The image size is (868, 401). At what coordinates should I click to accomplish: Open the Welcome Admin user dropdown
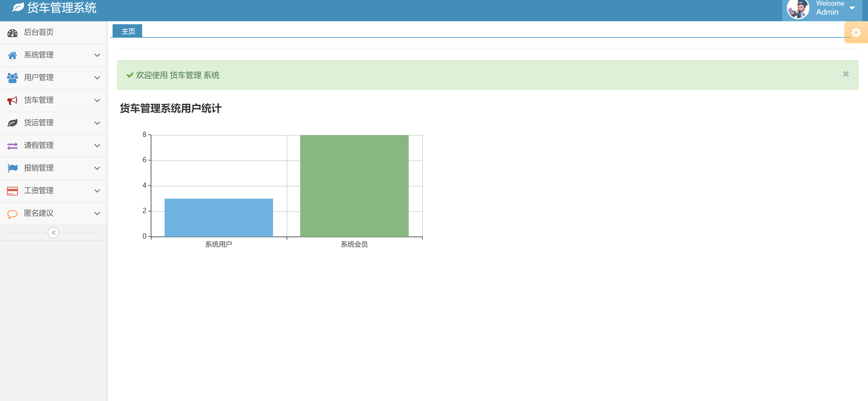point(830,8)
